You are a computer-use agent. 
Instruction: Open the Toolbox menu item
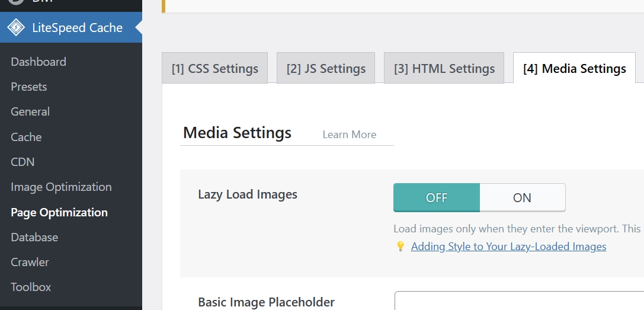(x=31, y=287)
